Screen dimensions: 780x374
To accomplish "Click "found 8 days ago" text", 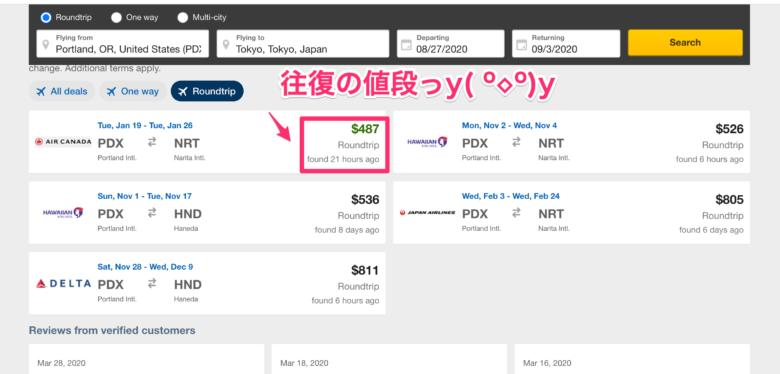I will click(x=347, y=230).
